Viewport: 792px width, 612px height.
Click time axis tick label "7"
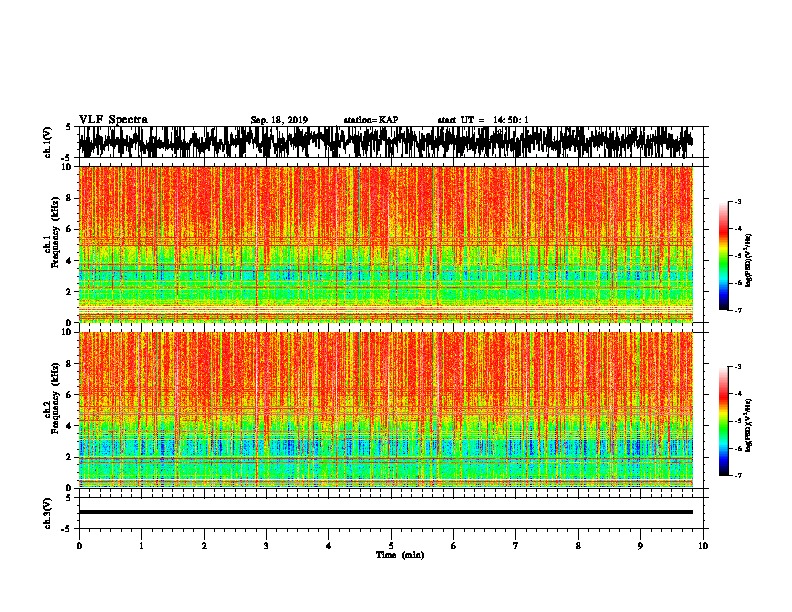click(x=516, y=546)
